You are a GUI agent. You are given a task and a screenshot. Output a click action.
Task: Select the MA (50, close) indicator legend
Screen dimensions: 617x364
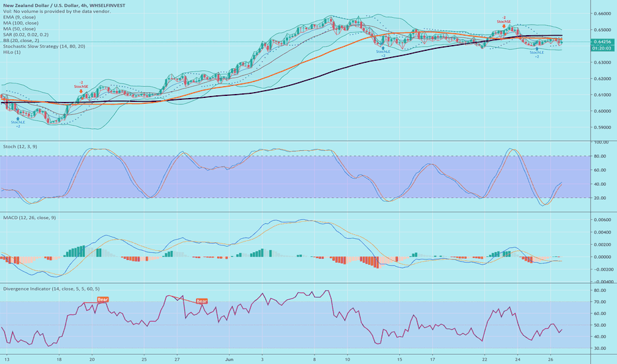point(19,28)
